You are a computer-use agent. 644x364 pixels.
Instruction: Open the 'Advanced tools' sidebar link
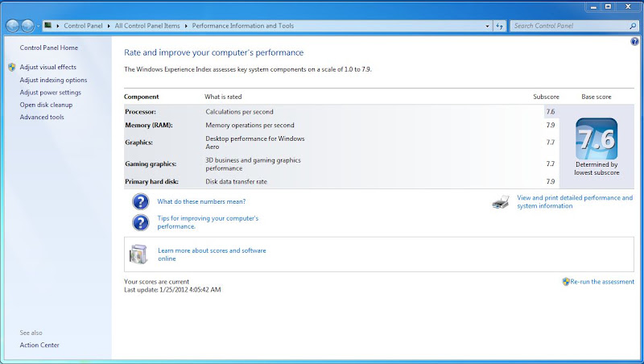[x=42, y=117]
